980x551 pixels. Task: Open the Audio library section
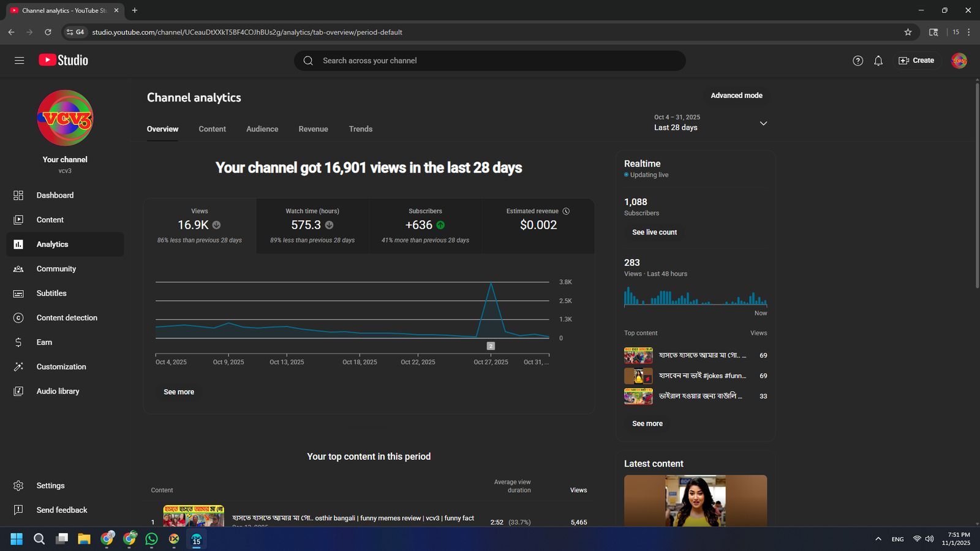(x=58, y=391)
